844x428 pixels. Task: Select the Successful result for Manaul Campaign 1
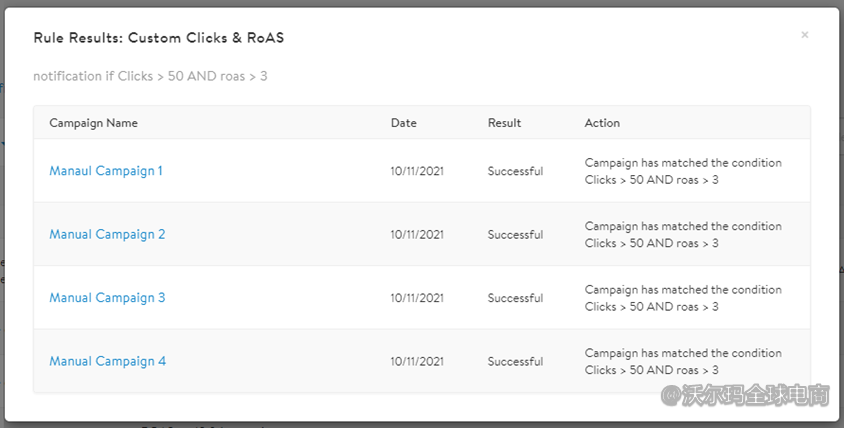515,171
